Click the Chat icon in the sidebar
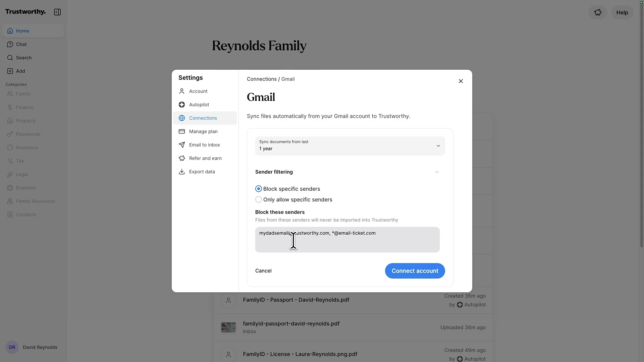 click(x=10, y=44)
